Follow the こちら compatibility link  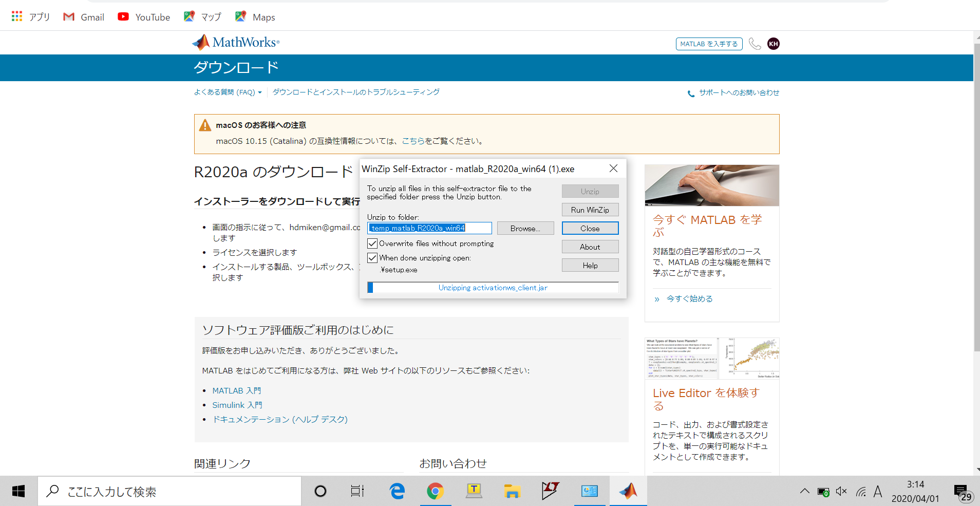coord(413,141)
